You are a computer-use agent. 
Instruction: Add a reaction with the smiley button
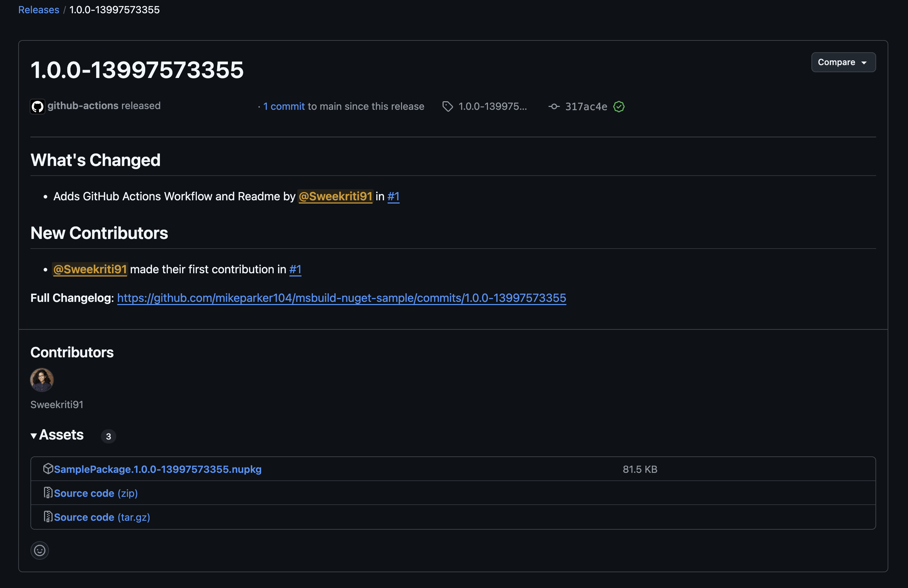tap(40, 550)
